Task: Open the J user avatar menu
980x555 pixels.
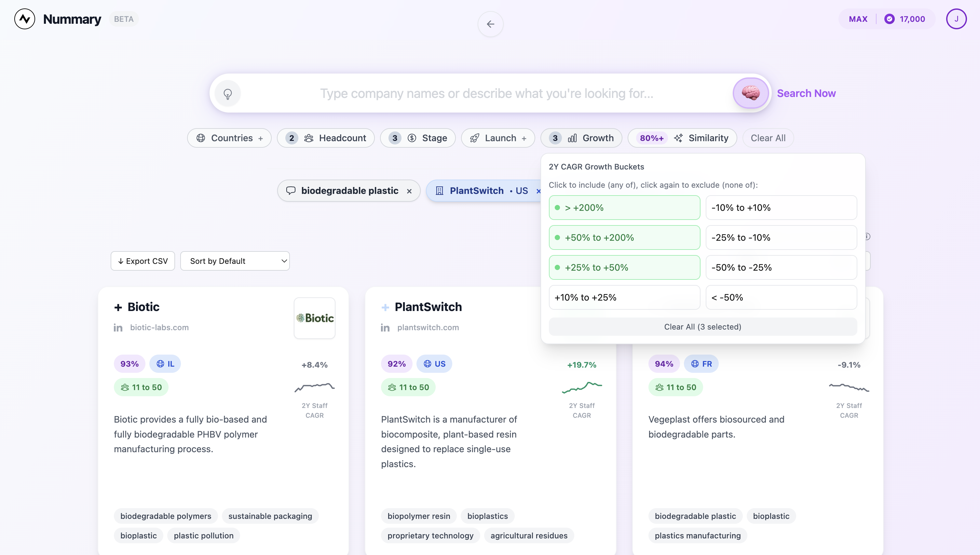Action: (x=956, y=19)
